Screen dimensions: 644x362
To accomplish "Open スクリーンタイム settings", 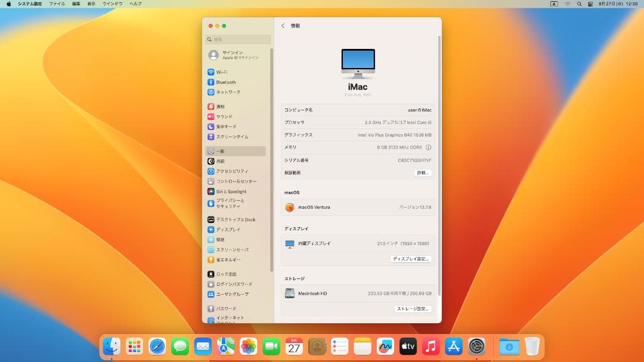I will (231, 135).
